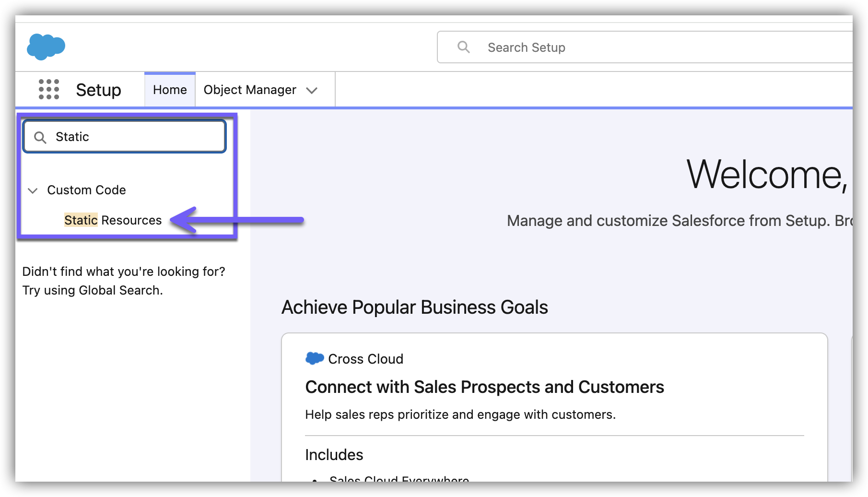This screenshot has height=497, width=868.
Task: Collapse the Custom Code section chevron
Action: tap(33, 190)
